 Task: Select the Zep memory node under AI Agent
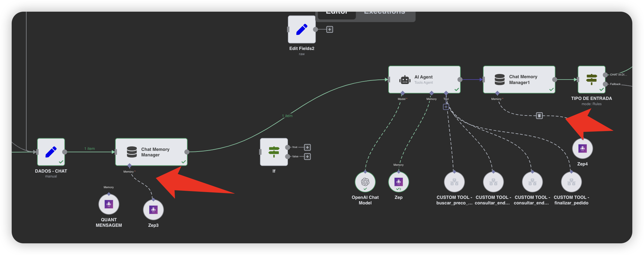click(399, 182)
